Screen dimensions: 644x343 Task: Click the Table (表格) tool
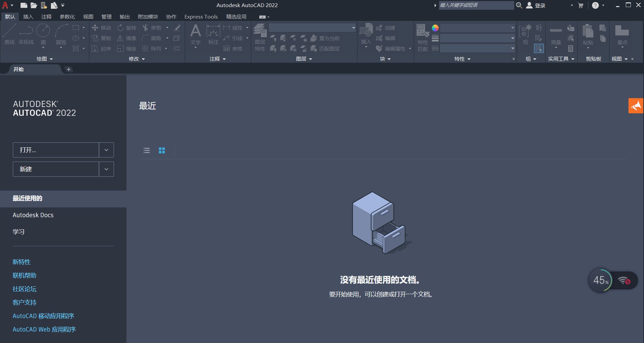[233, 49]
